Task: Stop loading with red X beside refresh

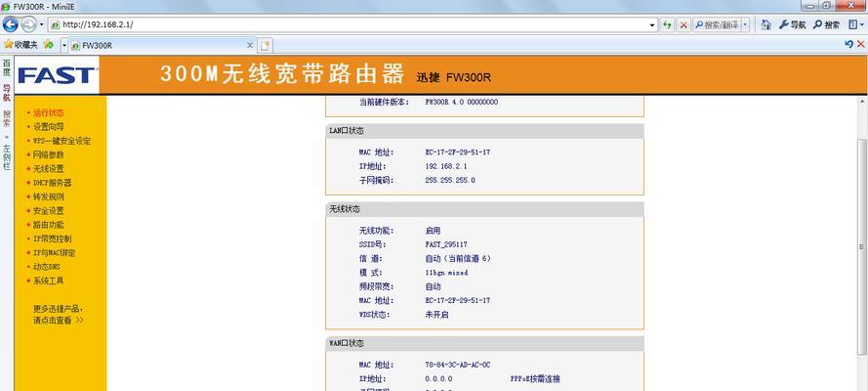Action: click(683, 24)
